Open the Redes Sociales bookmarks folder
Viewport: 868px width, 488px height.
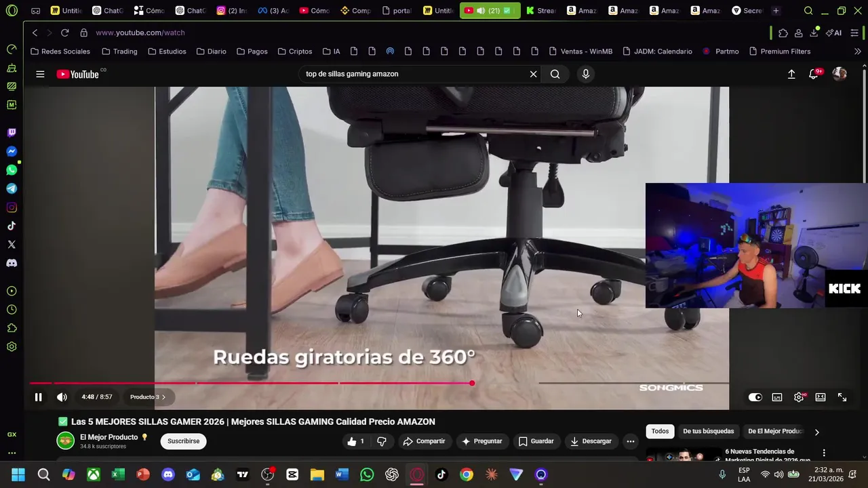point(60,52)
